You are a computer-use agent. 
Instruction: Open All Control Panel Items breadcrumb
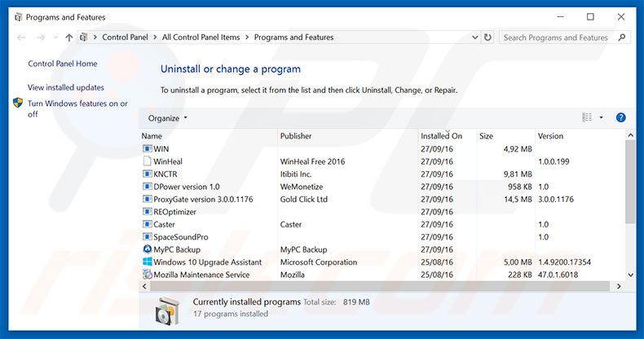(x=201, y=37)
